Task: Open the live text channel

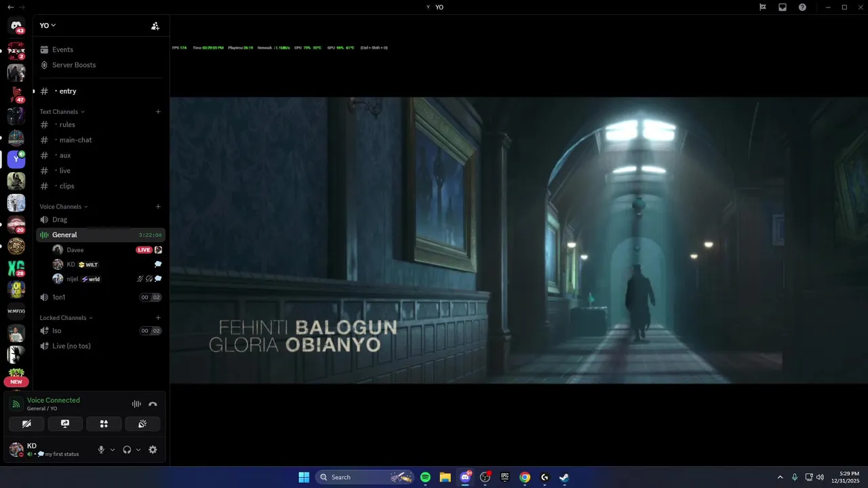Action: 100,171
